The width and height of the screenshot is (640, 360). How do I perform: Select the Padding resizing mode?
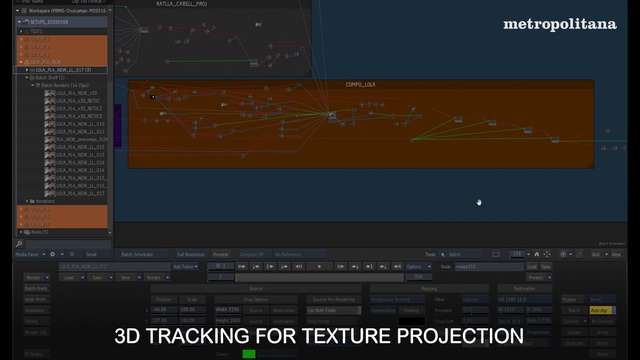tap(411, 311)
